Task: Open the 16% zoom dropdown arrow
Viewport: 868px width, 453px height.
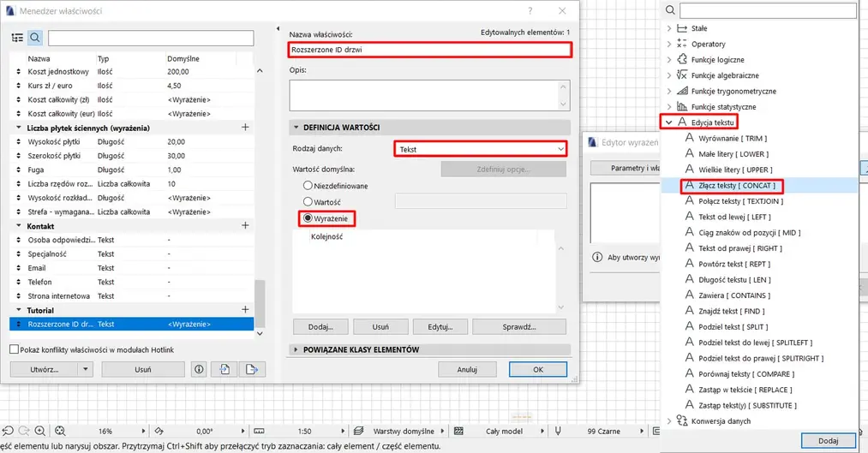Action: [143, 431]
